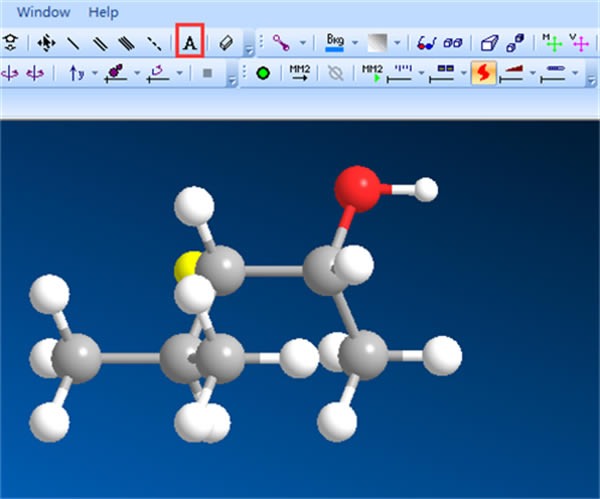Select the Build from Text tool
This screenshot has height=499, width=600.
tap(188, 43)
